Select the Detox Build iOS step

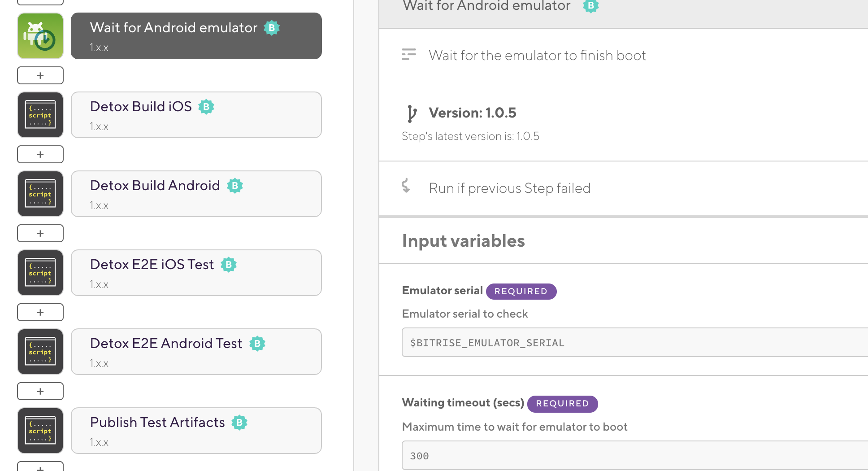tap(196, 115)
